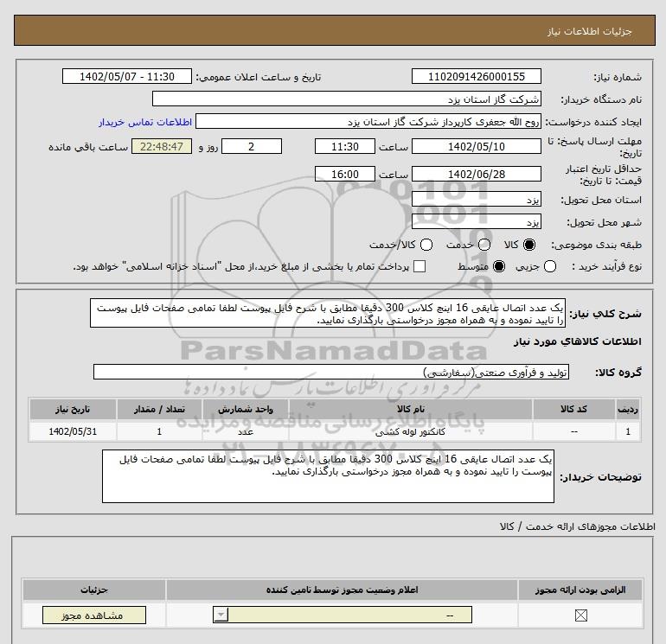Click the اعلام وضعیت مجوز توسط تامین کننده header
666x644 pixels.
[342, 590]
